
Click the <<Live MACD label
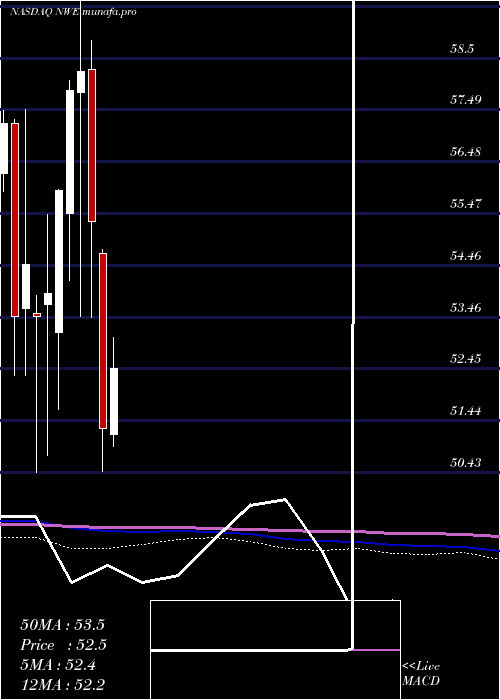(421, 674)
